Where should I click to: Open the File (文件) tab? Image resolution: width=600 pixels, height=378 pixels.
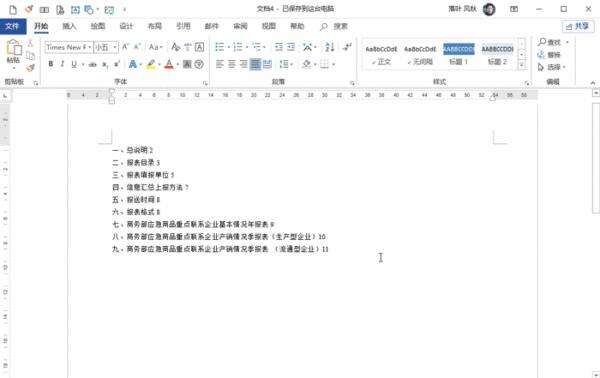coord(12,26)
